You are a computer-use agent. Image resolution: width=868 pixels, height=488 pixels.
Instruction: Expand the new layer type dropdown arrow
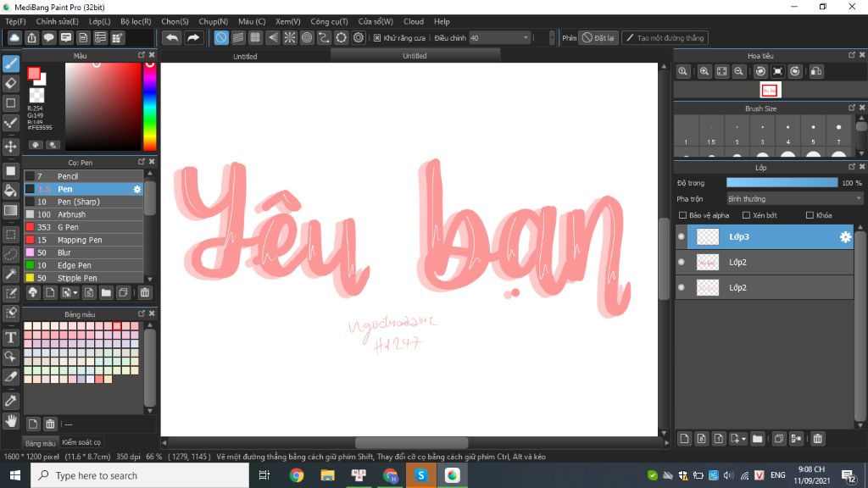tap(743, 439)
